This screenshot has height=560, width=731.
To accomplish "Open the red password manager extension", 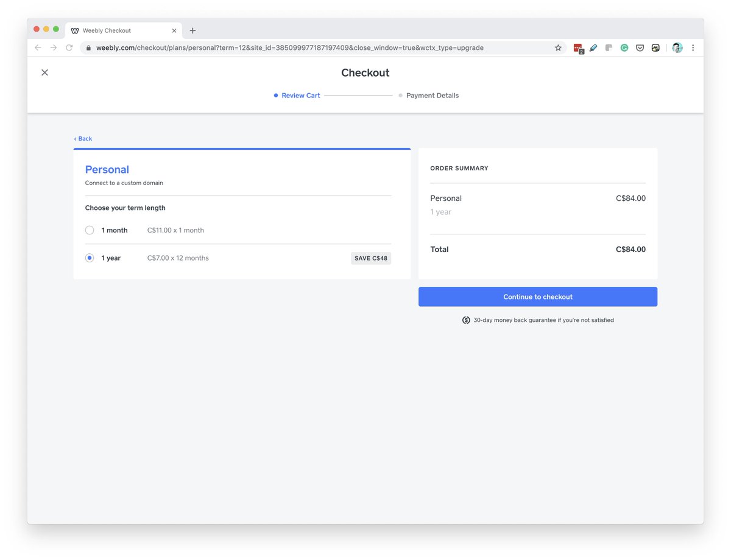I will point(578,48).
